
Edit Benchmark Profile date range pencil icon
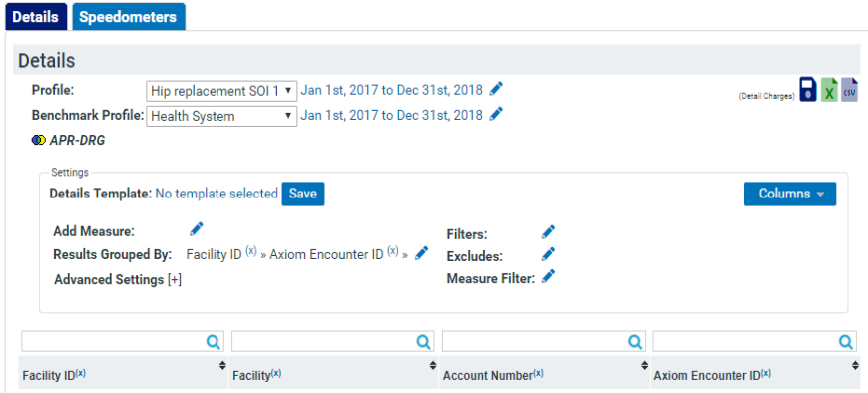tap(497, 114)
